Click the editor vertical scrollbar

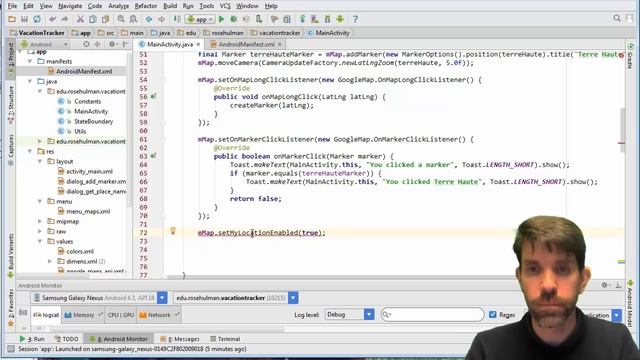(x=622, y=130)
